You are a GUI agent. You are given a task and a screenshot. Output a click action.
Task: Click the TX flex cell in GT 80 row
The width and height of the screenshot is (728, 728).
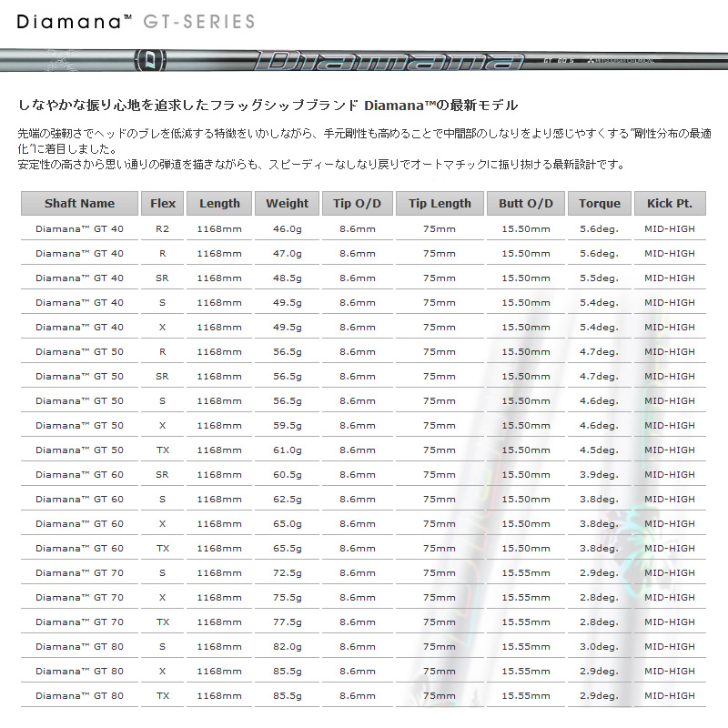click(x=163, y=696)
